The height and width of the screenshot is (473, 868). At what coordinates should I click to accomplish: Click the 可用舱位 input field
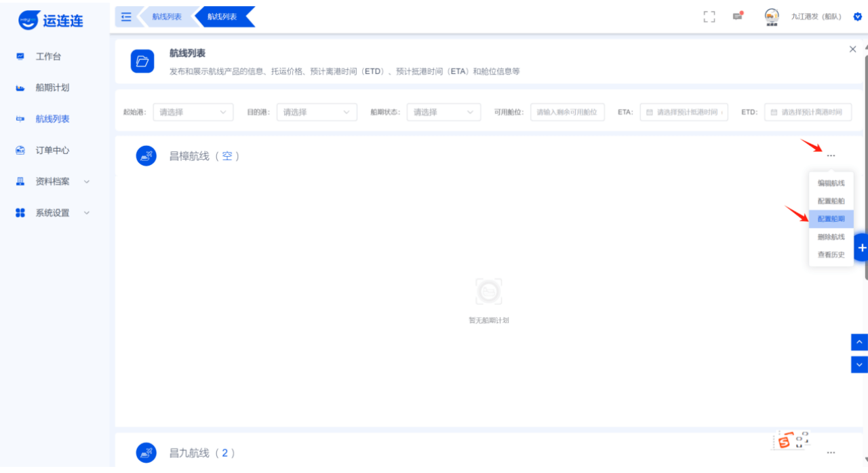(x=567, y=113)
